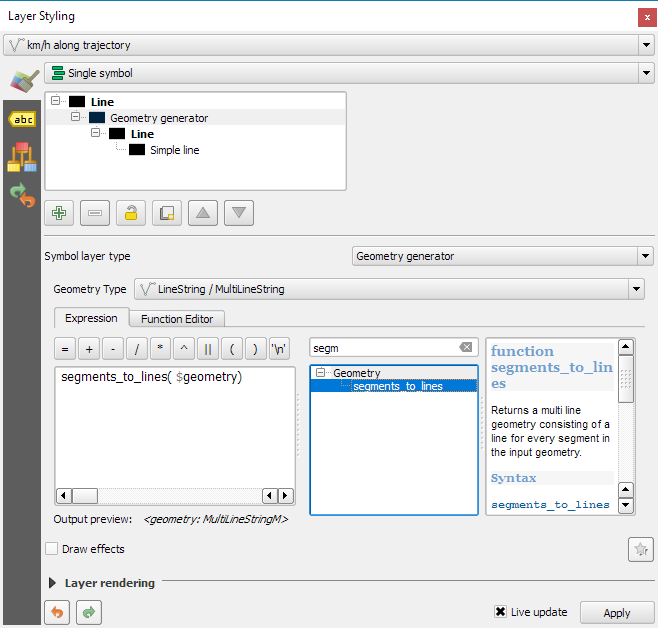Open the Geometry Type dropdown
Screen dimensions: 658x628
point(389,289)
